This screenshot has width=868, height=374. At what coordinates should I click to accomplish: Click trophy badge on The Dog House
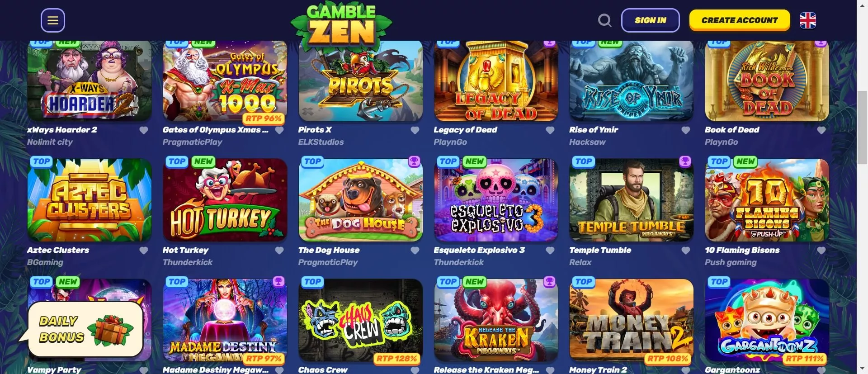(x=414, y=161)
